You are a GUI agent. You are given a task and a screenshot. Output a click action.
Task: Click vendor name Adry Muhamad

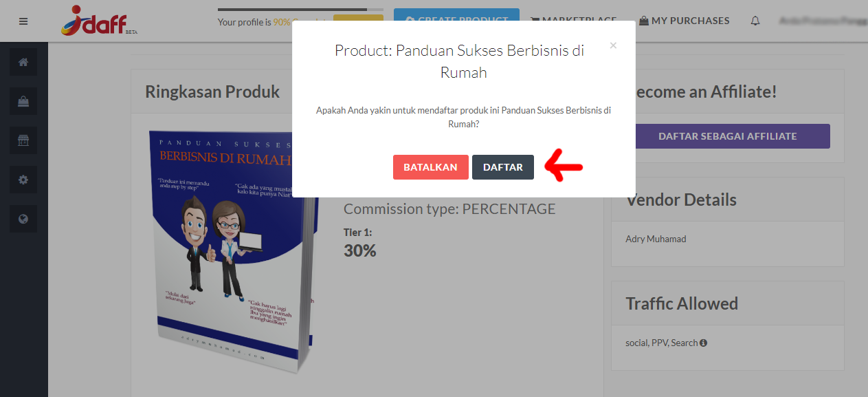pos(656,239)
